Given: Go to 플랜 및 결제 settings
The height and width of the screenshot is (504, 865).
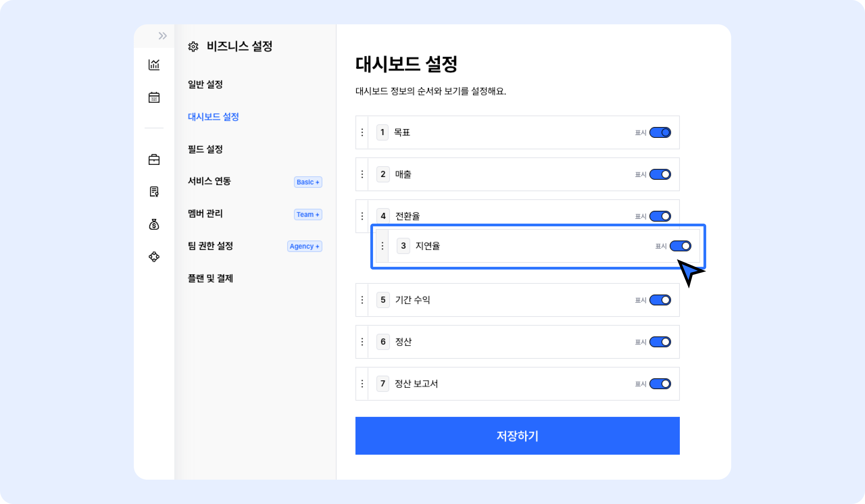Looking at the screenshot, I should coord(211,278).
